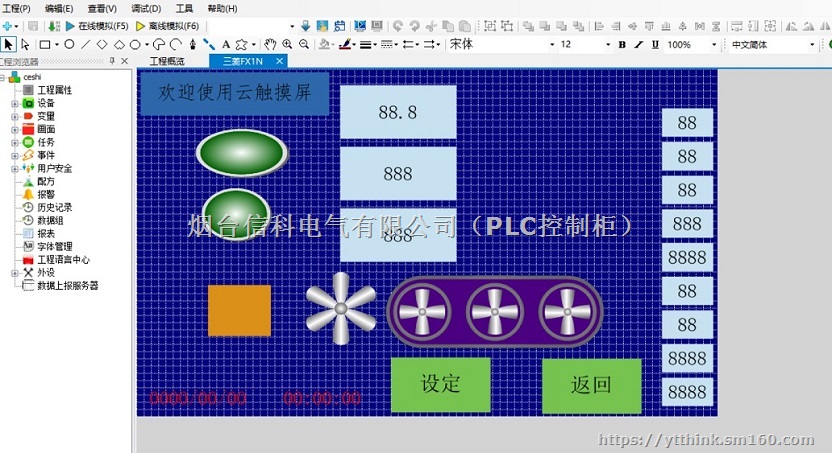Screen dimensions: 832x453
Task: Expand the 变量 tree node
Action: pos(14,116)
